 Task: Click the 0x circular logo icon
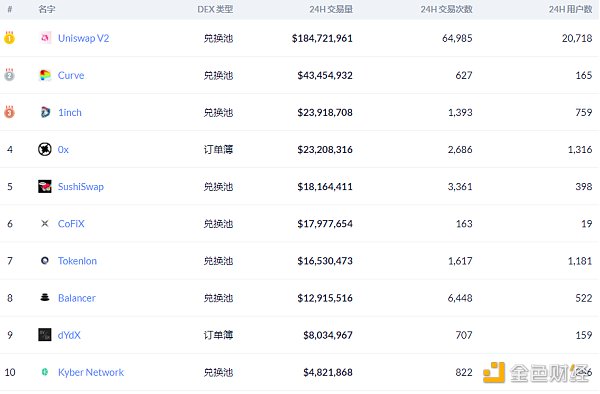click(45, 149)
